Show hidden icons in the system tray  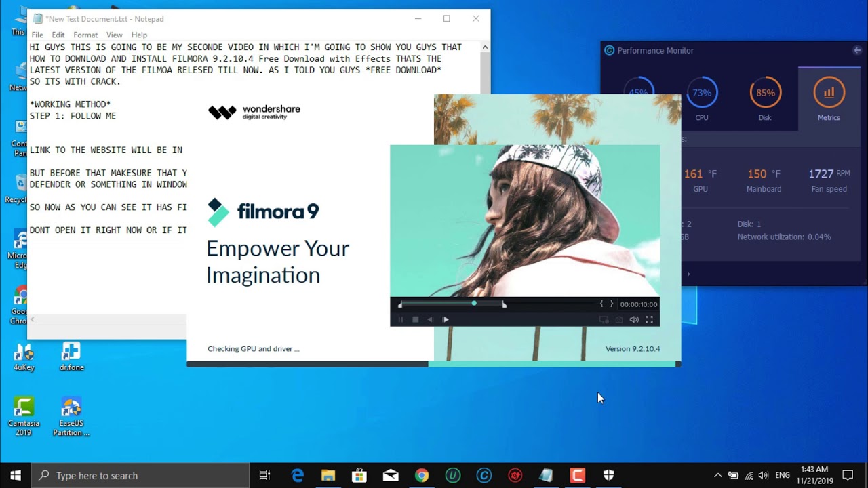pos(717,475)
